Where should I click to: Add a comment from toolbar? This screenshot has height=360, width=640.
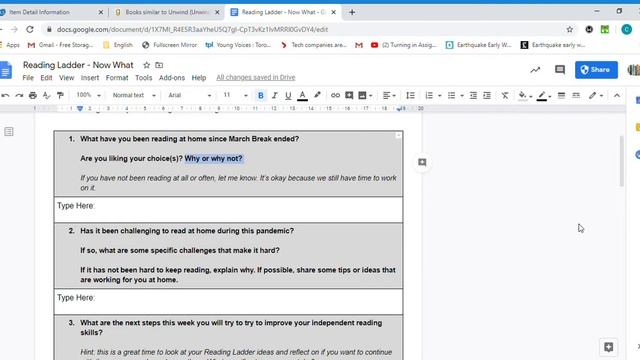(x=349, y=96)
